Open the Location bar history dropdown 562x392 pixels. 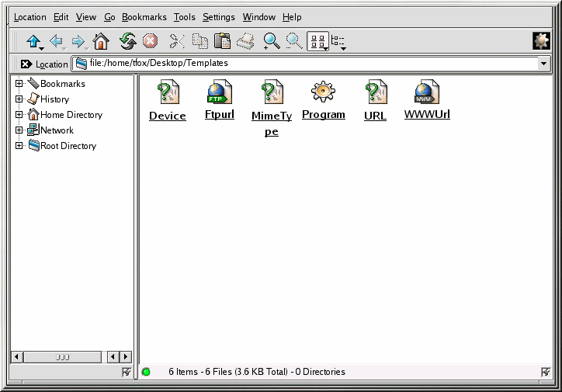(543, 64)
